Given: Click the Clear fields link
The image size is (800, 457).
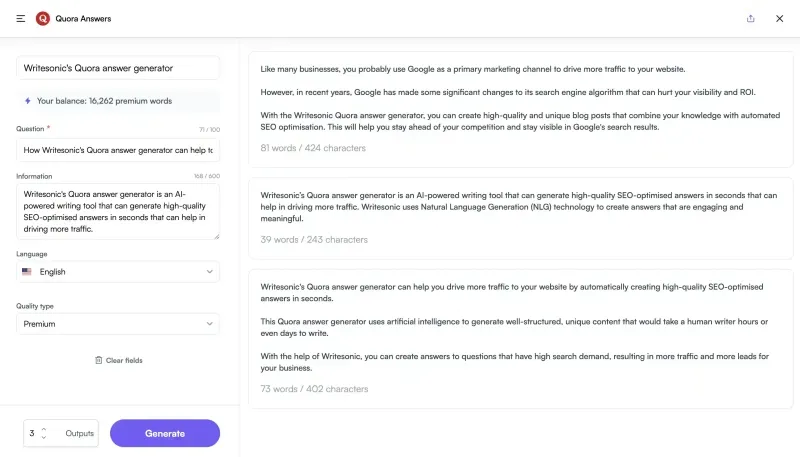Looking at the screenshot, I should coord(124,360).
